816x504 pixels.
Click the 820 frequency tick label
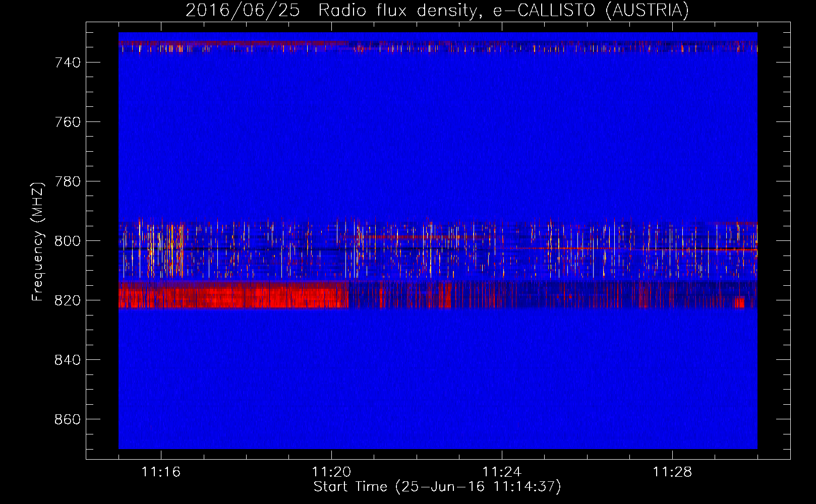pyautogui.click(x=68, y=300)
